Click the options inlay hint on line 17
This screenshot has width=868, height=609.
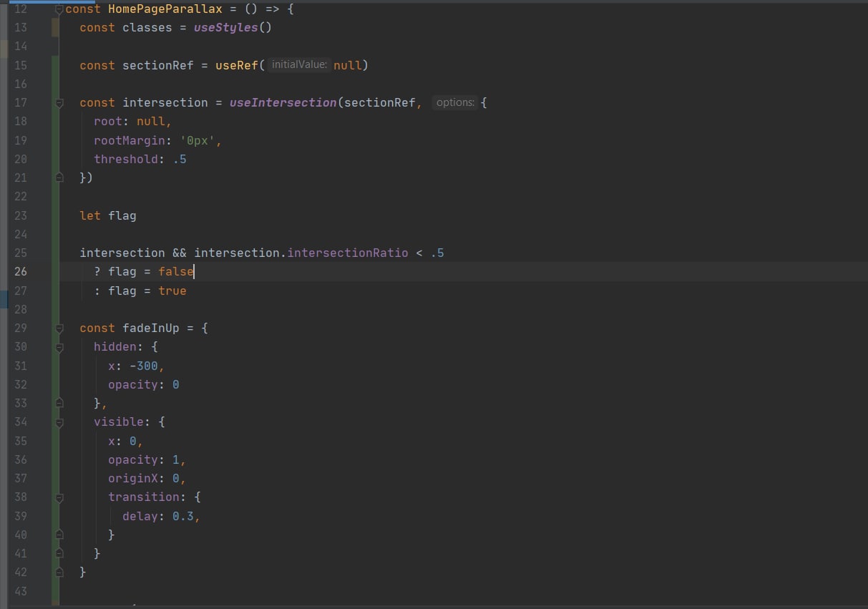point(455,102)
